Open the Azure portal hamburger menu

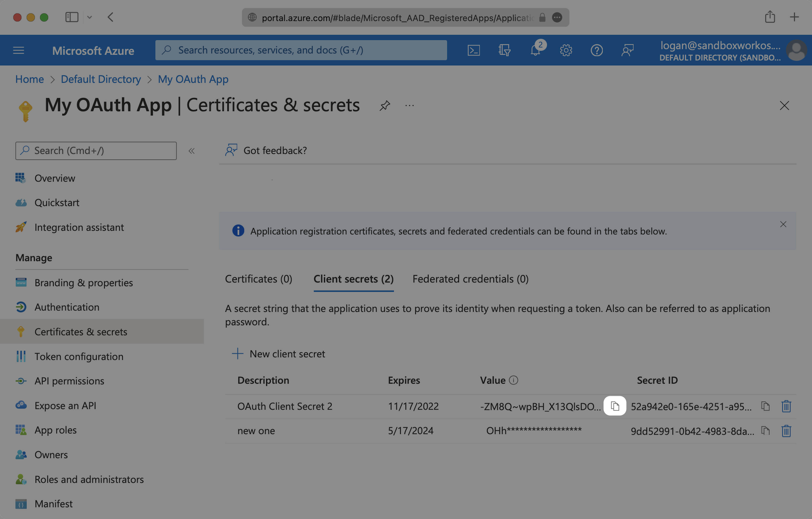click(x=19, y=50)
